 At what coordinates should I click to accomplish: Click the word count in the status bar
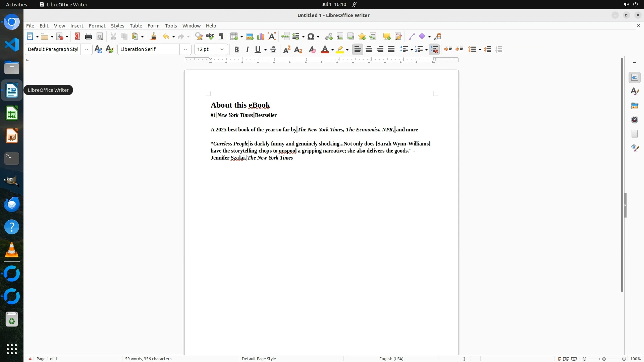[x=148, y=359]
